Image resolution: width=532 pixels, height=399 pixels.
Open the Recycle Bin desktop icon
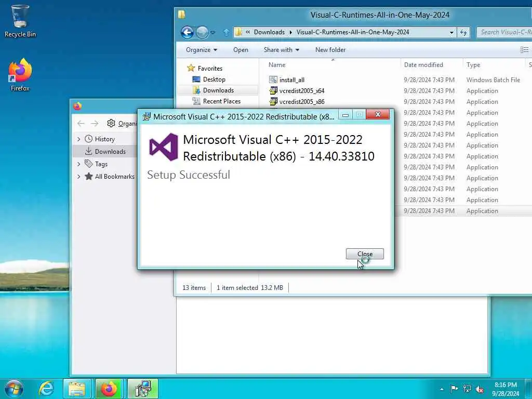20,21
